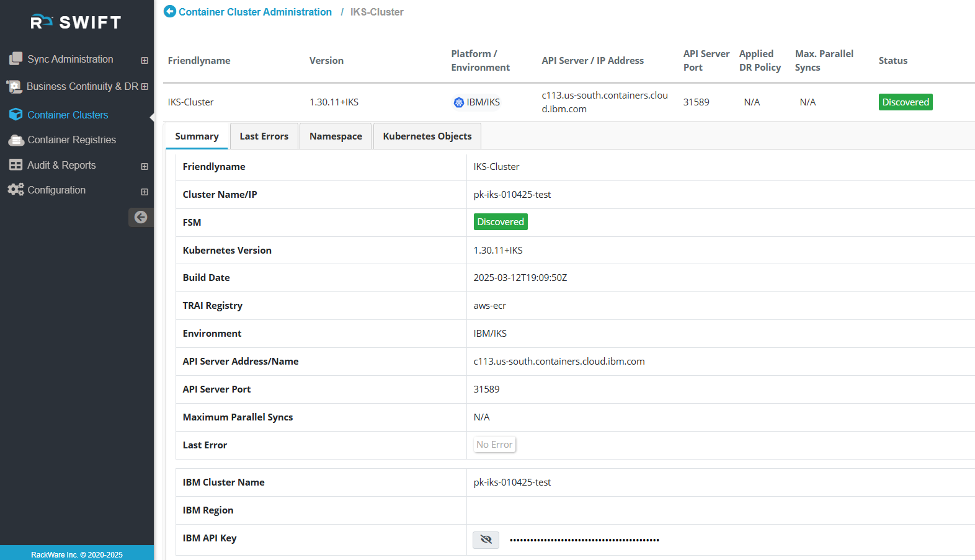The width and height of the screenshot is (975, 560).
Task: Click the Applied DR Policy column header
Action: (760, 60)
